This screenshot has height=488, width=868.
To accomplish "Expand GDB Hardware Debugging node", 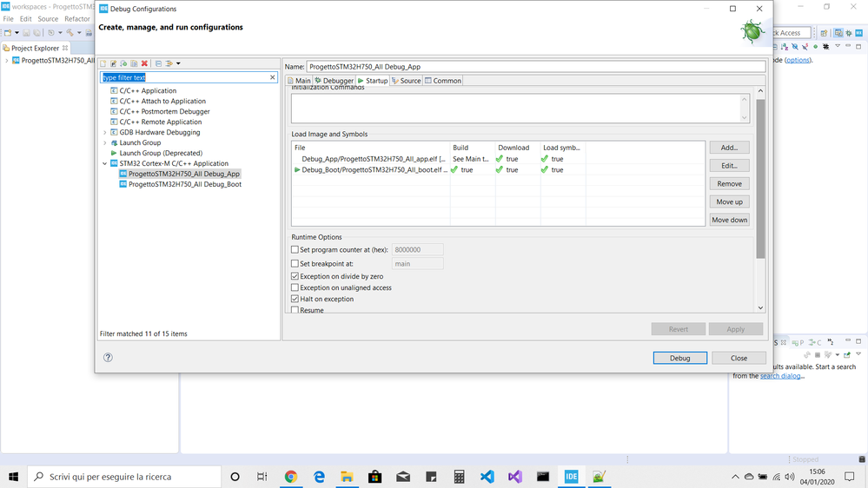I will (105, 132).
